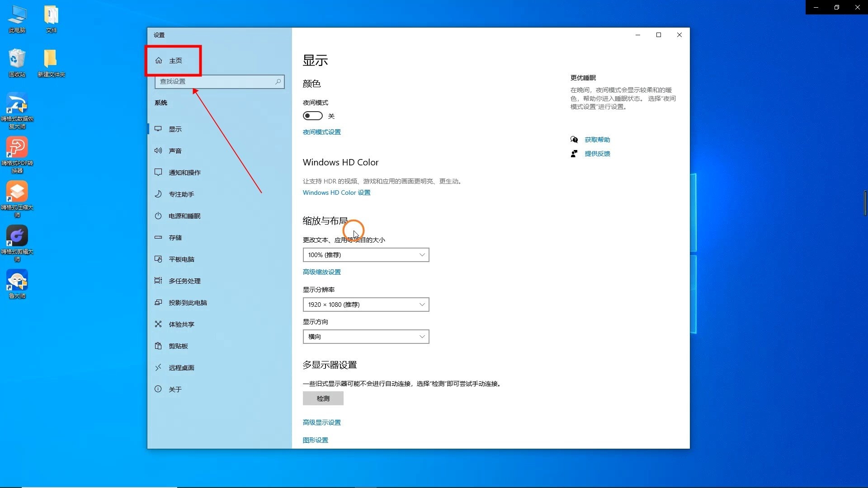Click the Detect (检测) button
Viewport: 868px width, 488px height.
click(x=323, y=398)
